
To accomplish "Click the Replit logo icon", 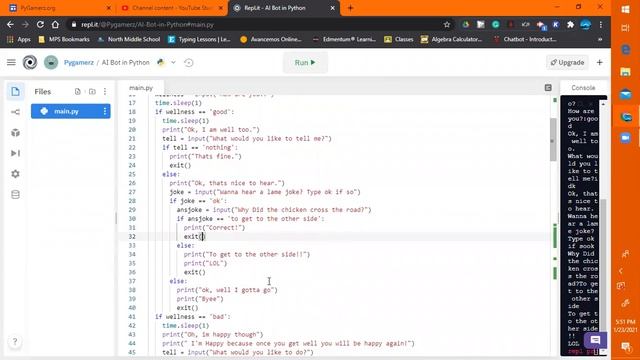I will 30,62.
